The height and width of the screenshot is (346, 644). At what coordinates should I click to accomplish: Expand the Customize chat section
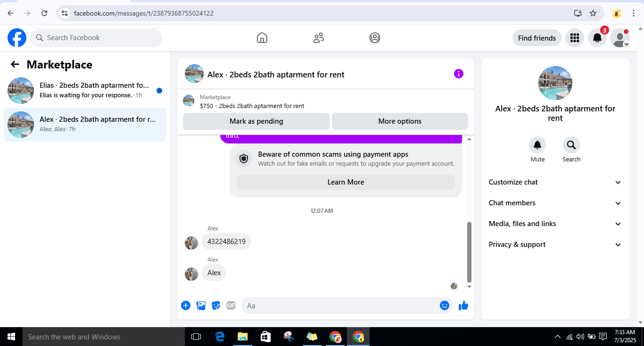click(x=555, y=182)
